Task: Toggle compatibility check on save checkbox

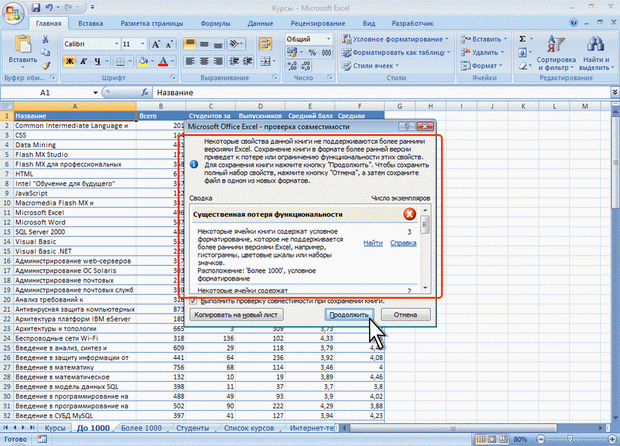Action: pyautogui.click(x=193, y=301)
